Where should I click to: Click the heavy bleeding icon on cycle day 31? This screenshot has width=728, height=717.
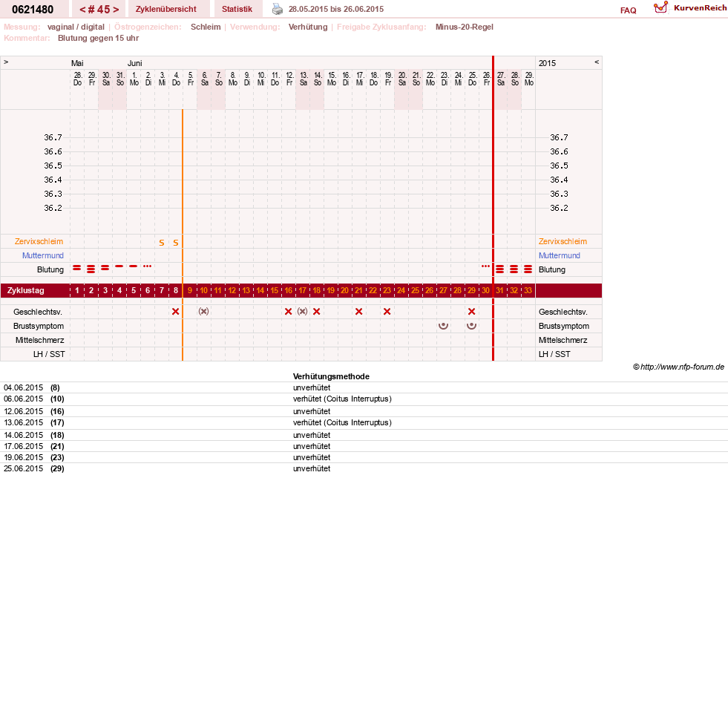coord(499,269)
